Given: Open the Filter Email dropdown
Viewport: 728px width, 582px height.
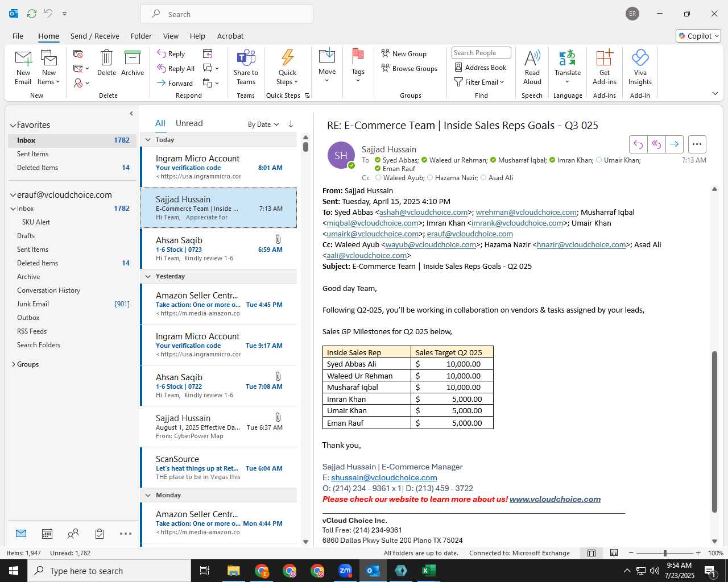Looking at the screenshot, I should [x=479, y=82].
